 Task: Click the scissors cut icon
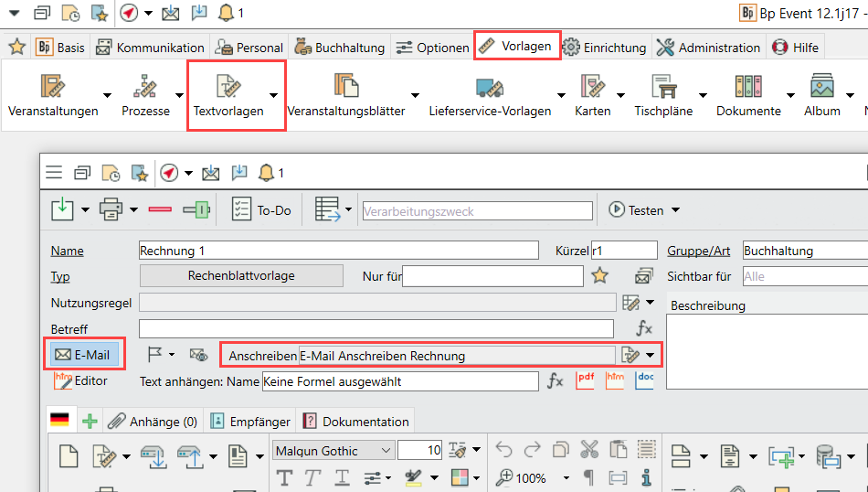point(589,450)
